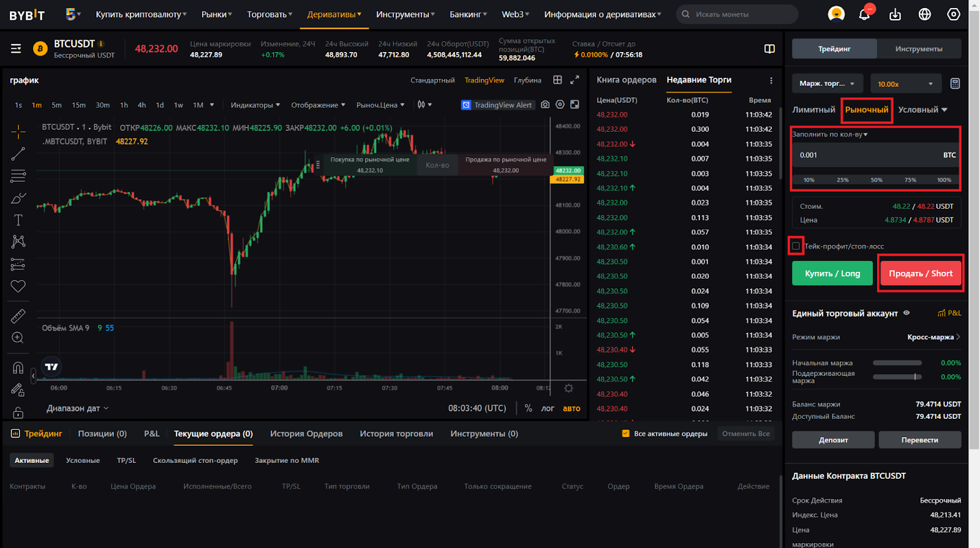Open the Индикаторы dropdown
Viewport: 980px width, 548px height.
(x=255, y=105)
